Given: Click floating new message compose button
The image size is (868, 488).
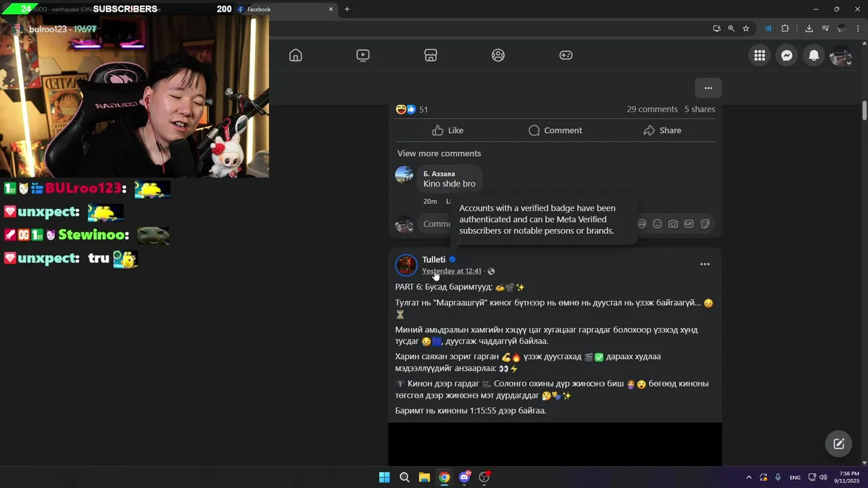Looking at the screenshot, I should coord(839,444).
